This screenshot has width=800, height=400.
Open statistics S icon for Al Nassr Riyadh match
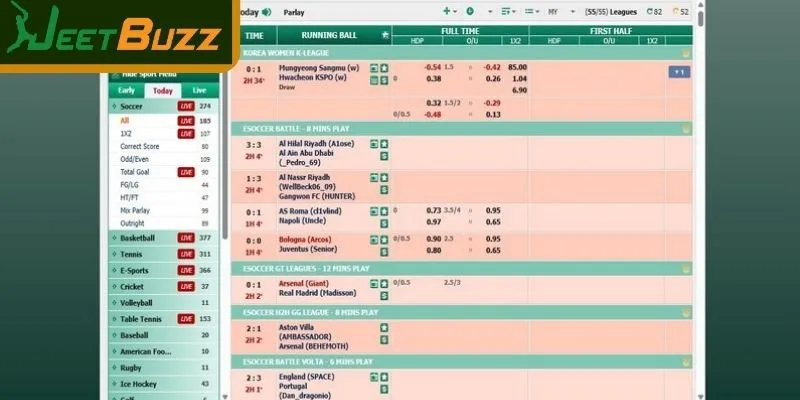(x=384, y=190)
